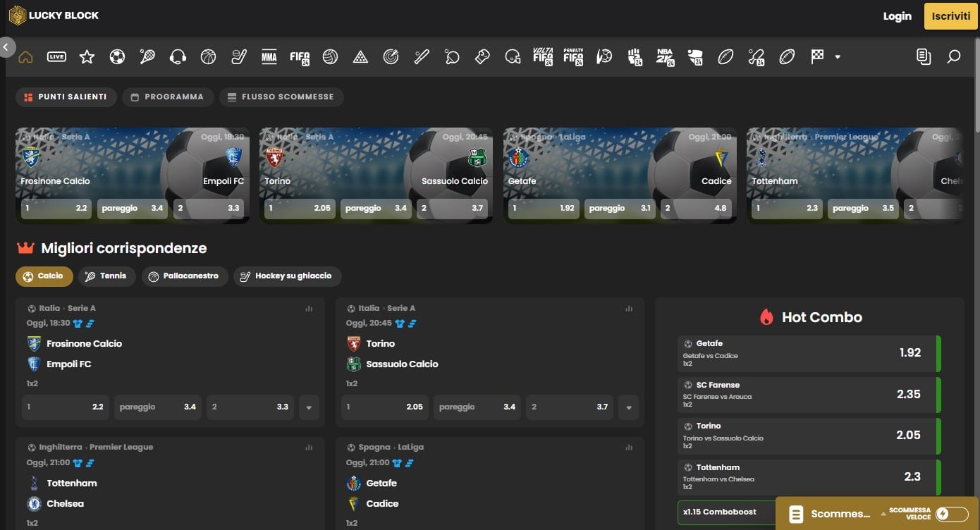Toggle Scommessa Veloce quick bet switch
Screen dimensions: 980x530
952,514
